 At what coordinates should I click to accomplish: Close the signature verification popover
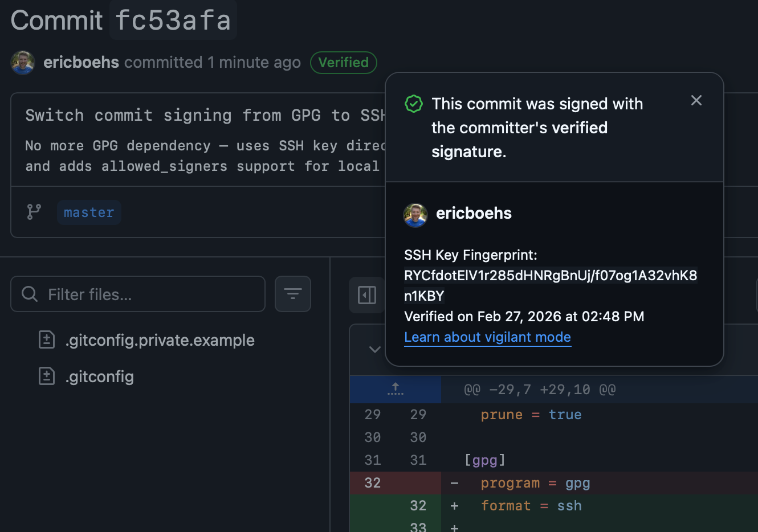(x=696, y=100)
